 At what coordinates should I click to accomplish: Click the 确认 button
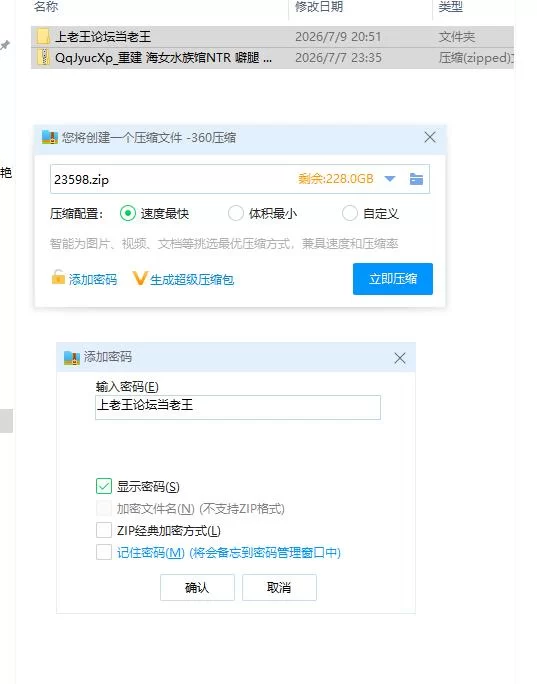(197, 588)
